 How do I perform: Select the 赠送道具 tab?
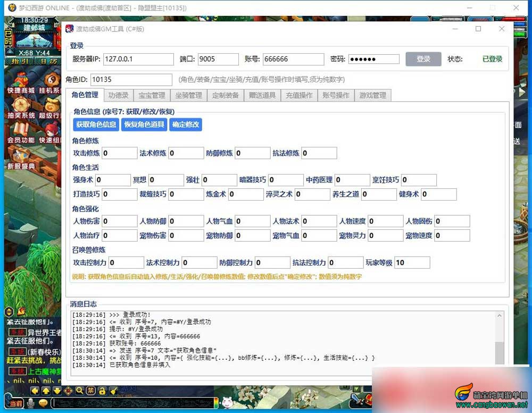point(262,95)
